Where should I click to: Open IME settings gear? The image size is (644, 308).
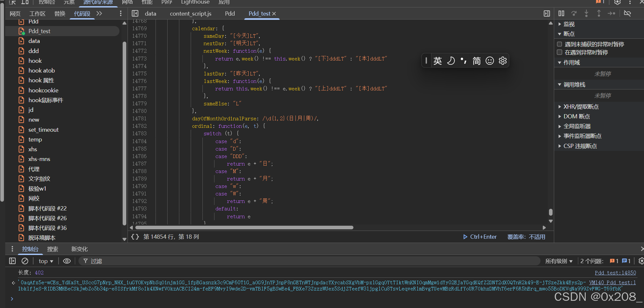tap(503, 61)
